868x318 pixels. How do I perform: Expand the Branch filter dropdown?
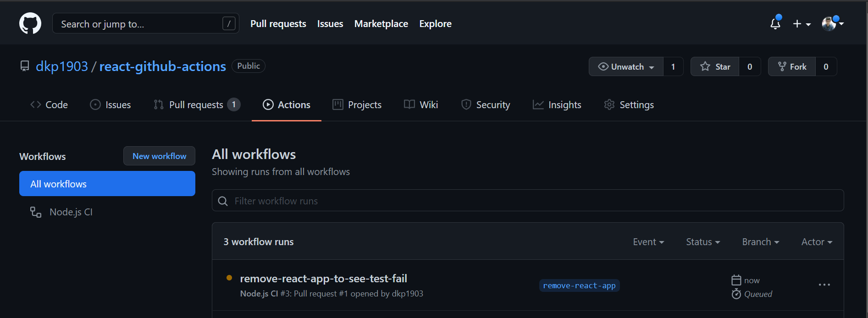761,242
